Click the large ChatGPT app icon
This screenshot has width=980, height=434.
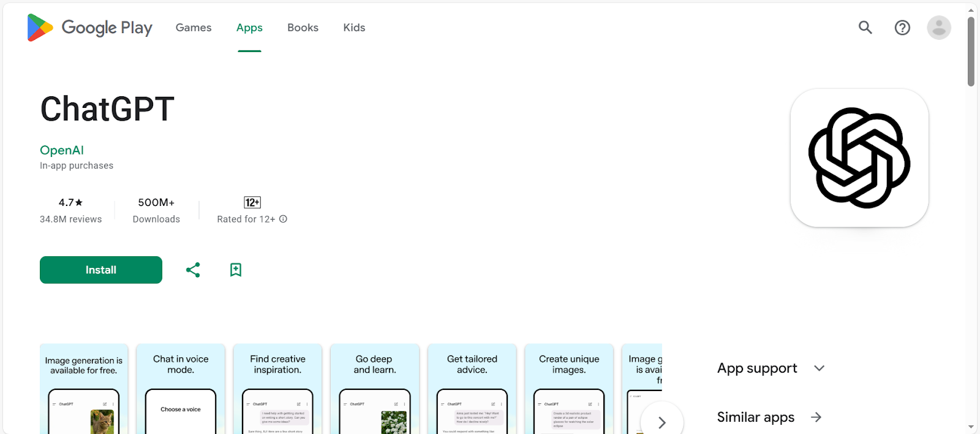coord(859,158)
